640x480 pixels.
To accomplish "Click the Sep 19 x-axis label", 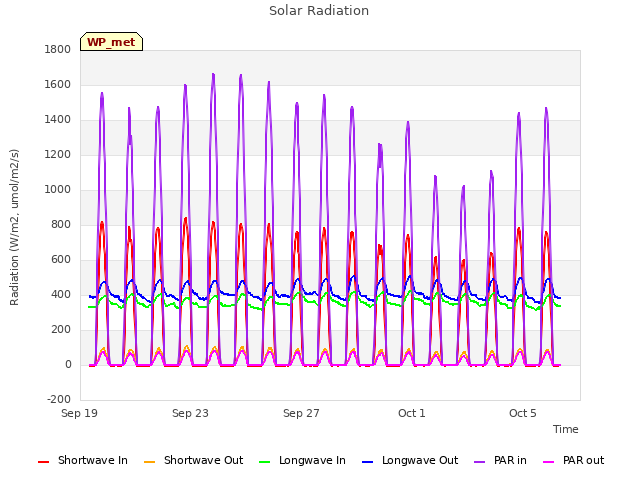I will 80,413.
